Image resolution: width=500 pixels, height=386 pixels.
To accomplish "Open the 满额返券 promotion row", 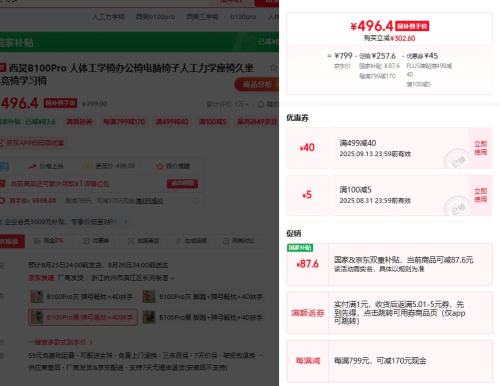I will coord(389,313).
